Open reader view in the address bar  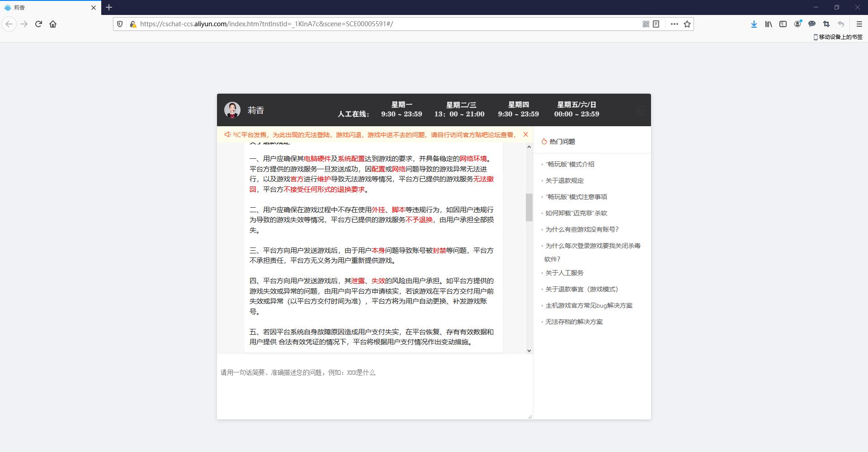(656, 24)
